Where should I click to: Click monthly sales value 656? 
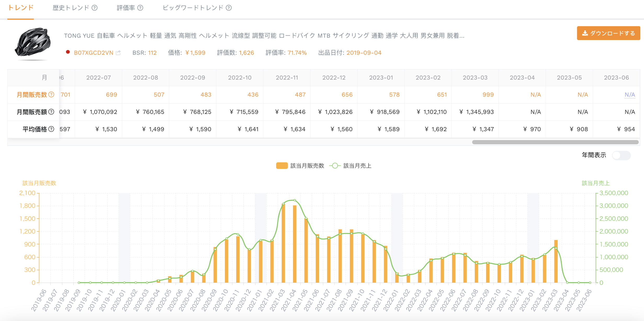tap(347, 95)
